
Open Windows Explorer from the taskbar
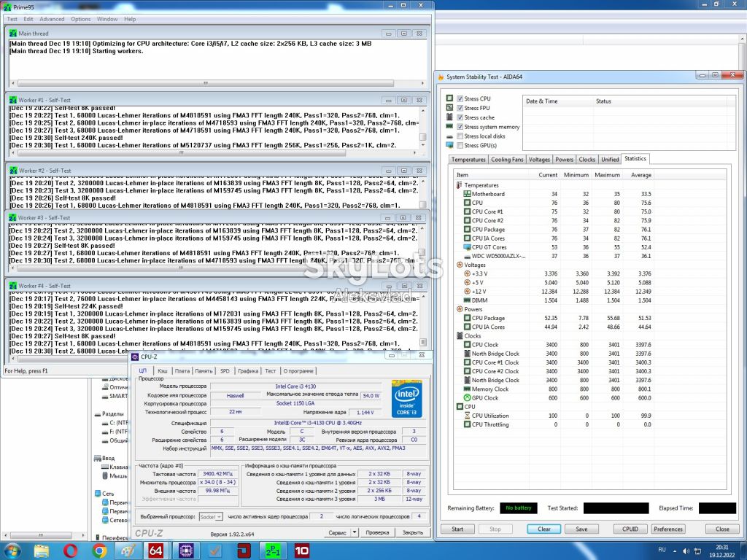tap(42, 551)
